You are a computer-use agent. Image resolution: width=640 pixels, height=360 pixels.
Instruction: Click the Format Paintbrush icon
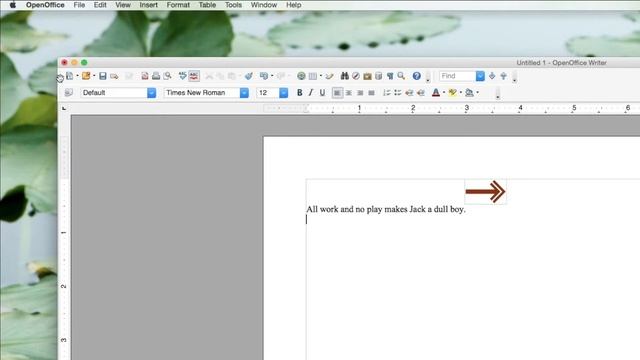point(249,76)
